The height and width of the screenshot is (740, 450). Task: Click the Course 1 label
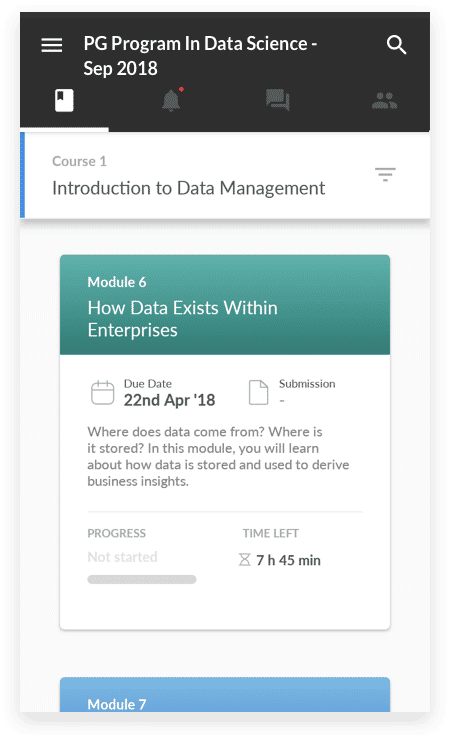coord(79,161)
